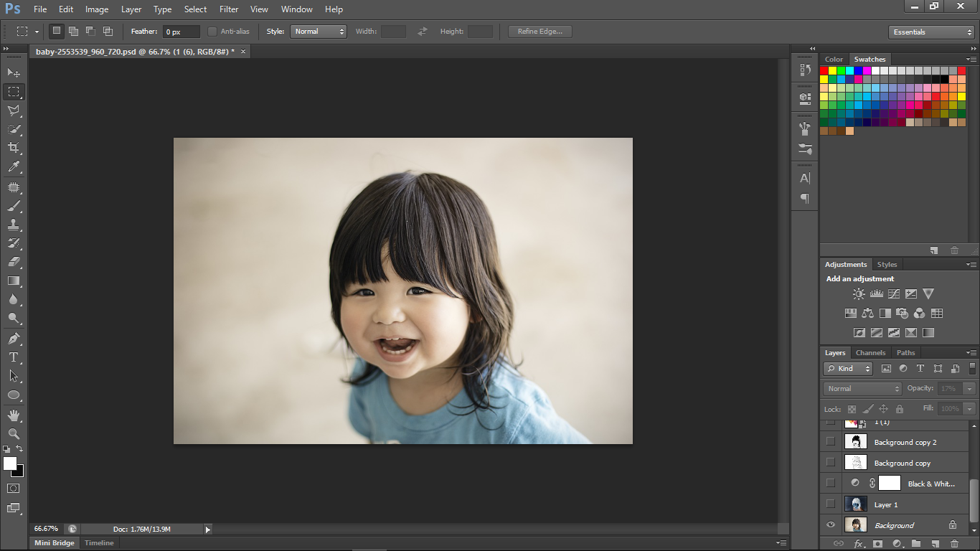Open the Fill slider dropdown arrow
980x551 pixels.
point(969,408)
